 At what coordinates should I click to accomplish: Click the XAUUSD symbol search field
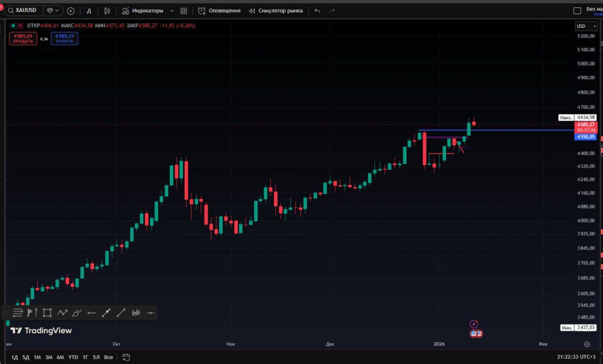click(x=24, y=10)
